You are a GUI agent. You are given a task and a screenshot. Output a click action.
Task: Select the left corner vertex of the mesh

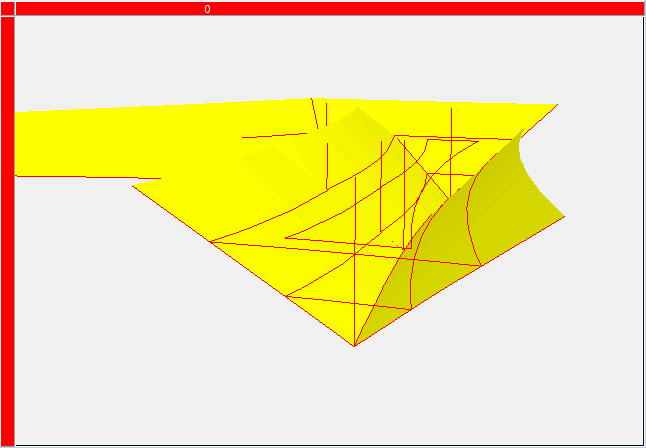coord(134,185)
